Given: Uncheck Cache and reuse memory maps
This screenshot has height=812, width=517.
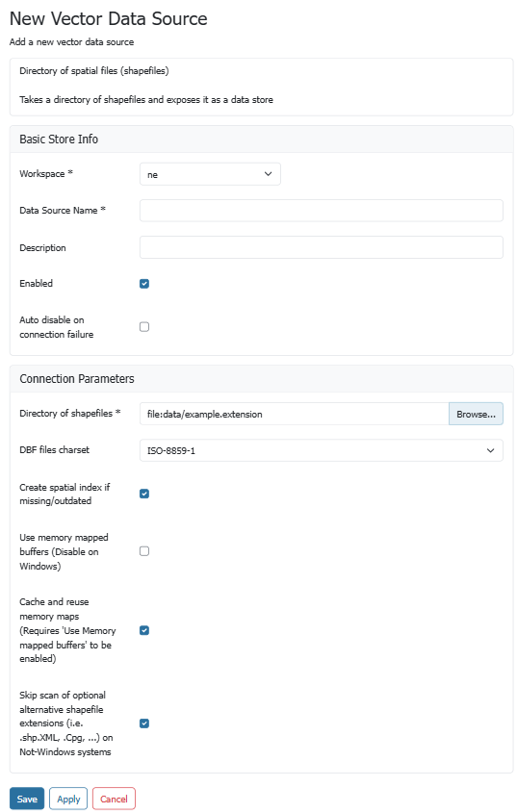Looking at the screenshot, I should pyautogui.click(x=144, y=630).
